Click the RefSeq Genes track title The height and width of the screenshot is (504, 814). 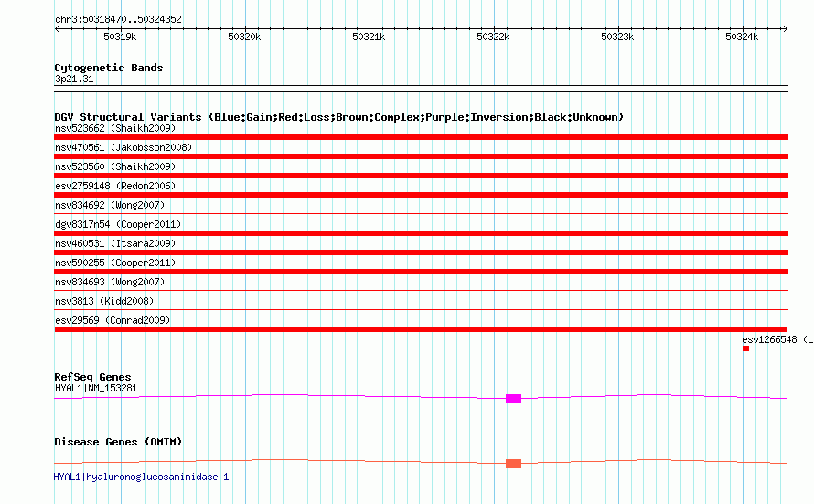click(x=92, y=377)
